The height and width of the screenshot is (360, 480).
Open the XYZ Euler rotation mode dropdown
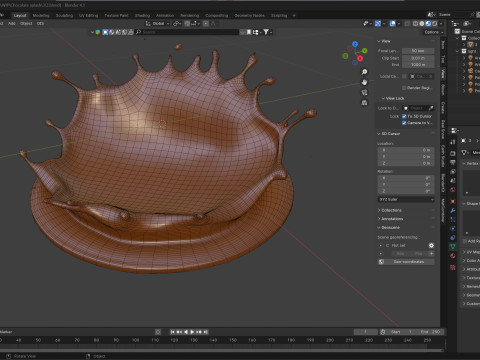[406, 199]
